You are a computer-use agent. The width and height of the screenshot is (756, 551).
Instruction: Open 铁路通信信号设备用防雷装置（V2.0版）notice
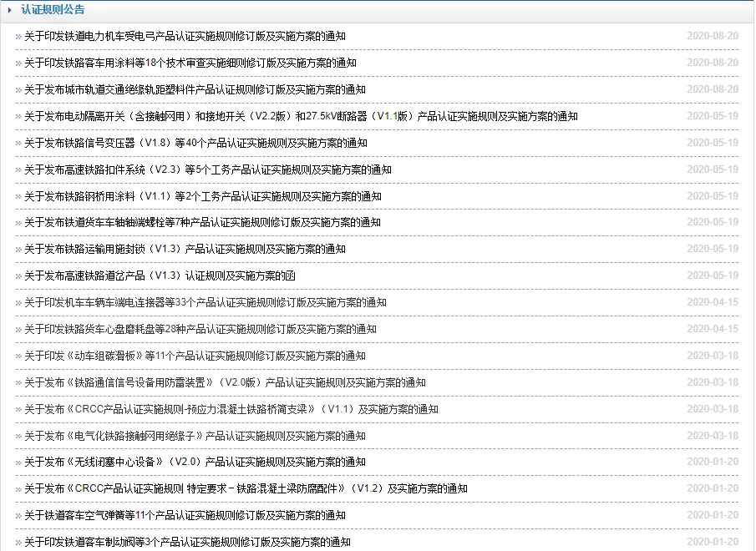225,382
